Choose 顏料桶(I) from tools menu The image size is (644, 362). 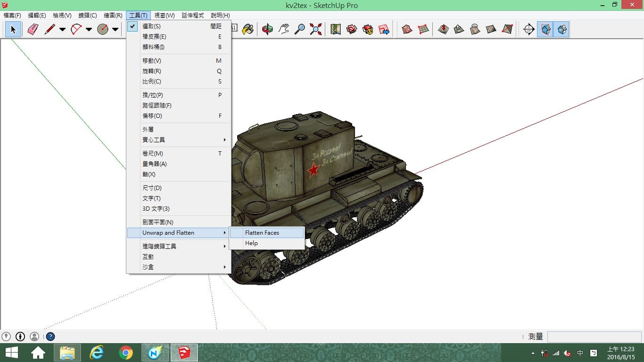[179, 47]
